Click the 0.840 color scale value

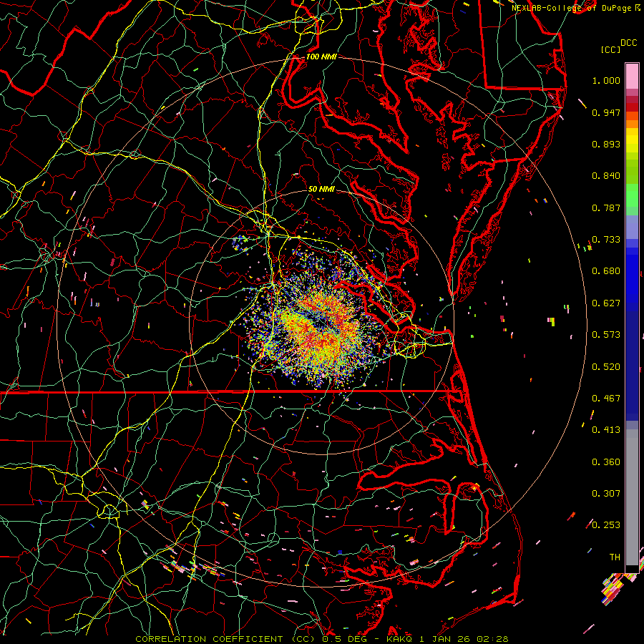click(x=606, y=176)
